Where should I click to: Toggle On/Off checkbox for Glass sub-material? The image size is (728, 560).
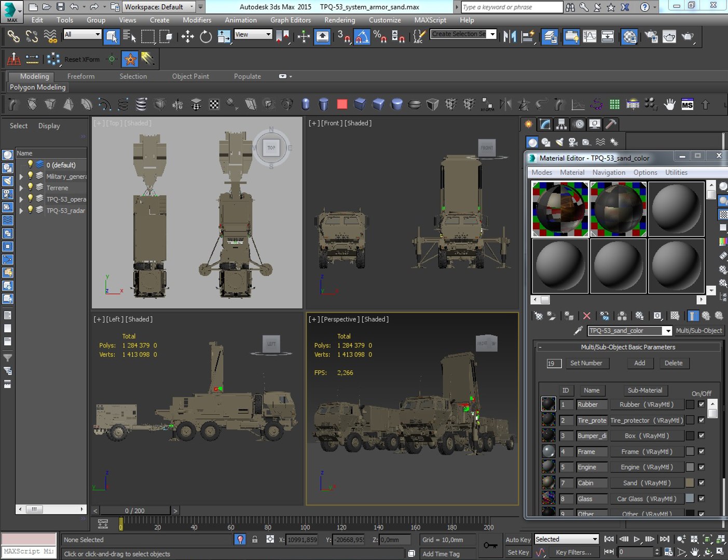pos(701,498)
